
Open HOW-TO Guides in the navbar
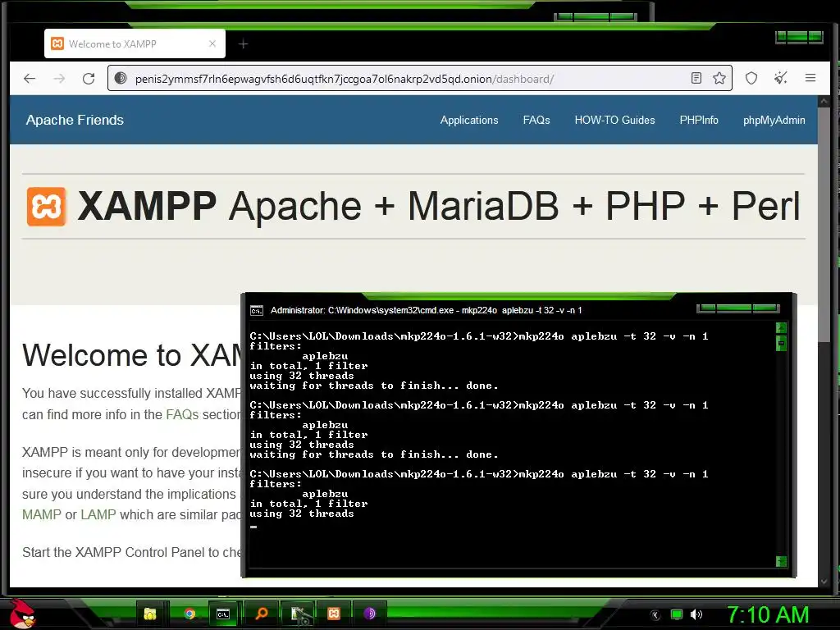pos(614,120)
